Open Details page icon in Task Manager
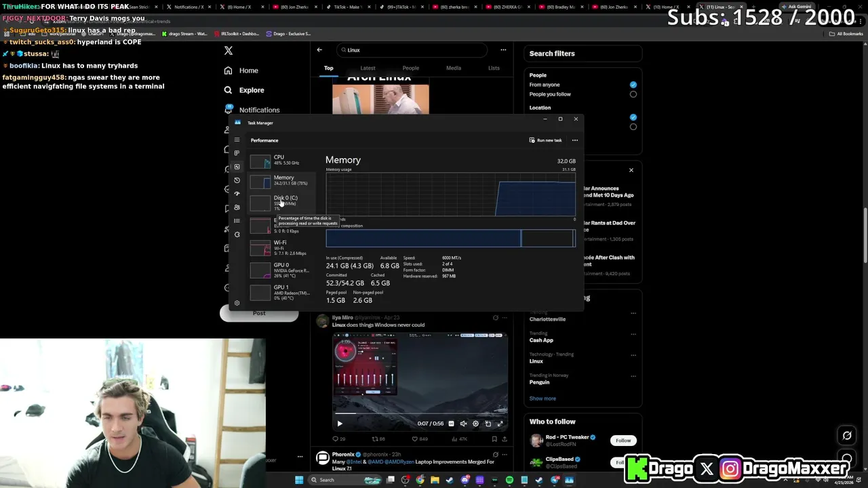 tap(237, 221)
